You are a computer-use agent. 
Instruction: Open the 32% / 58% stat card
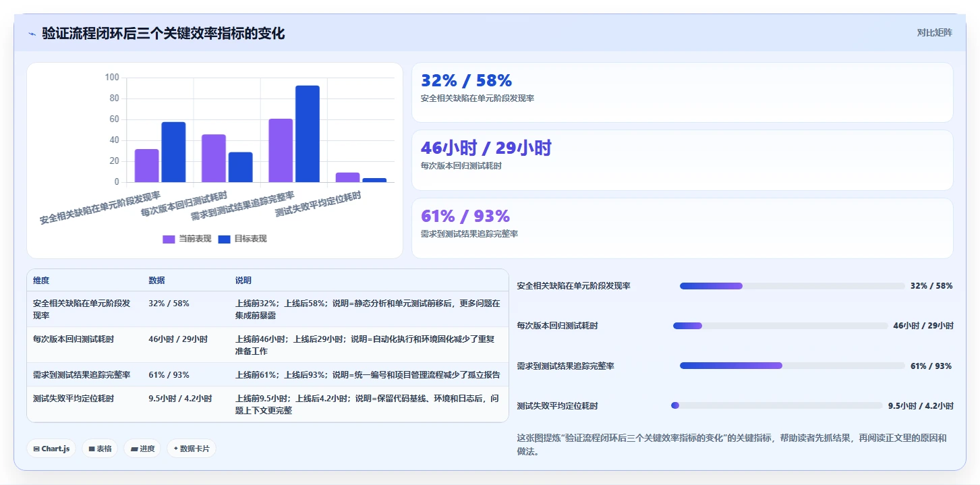(682, 92)
